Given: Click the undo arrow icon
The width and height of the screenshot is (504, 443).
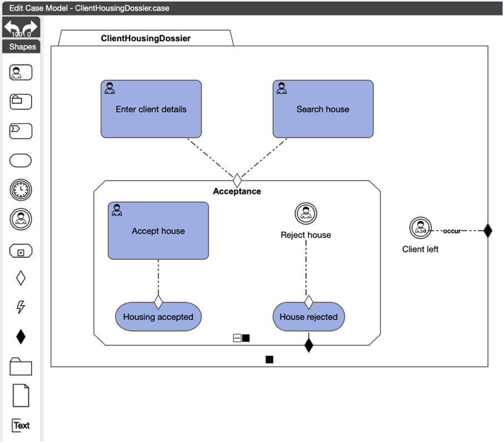Looking at the screenshot, I should coord(12,28).
